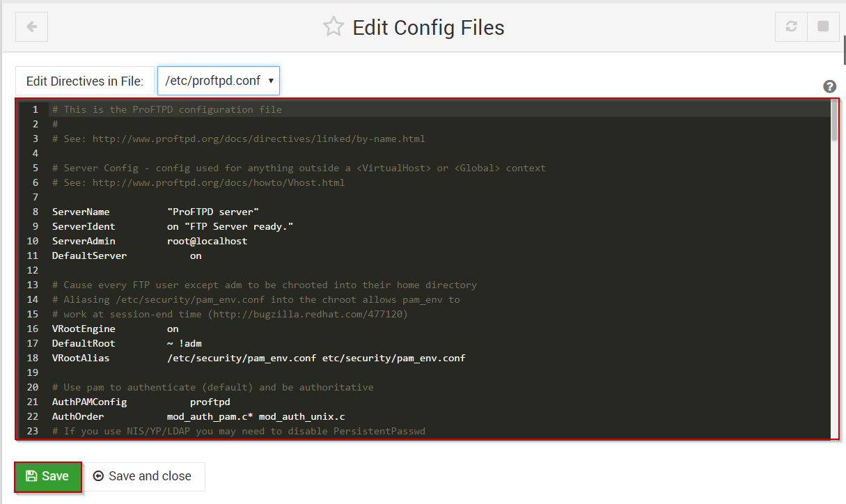Click the refresh icon button

(x=791, y=27)
